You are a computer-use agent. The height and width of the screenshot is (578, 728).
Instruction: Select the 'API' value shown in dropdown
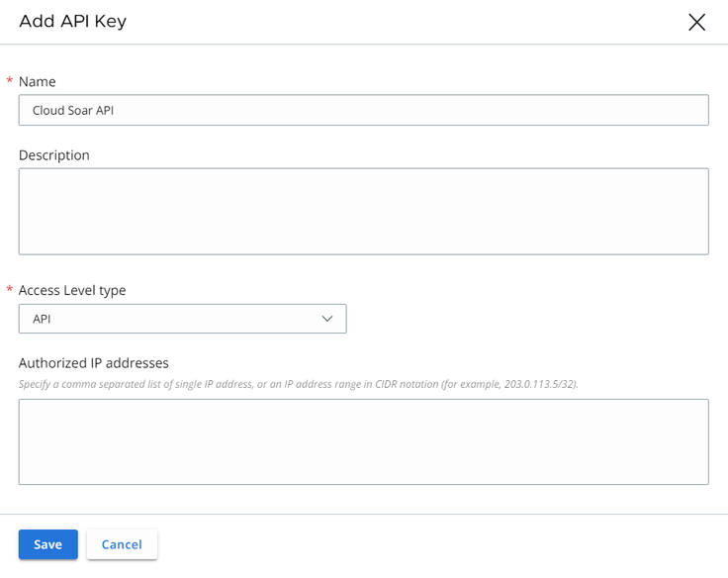42,319
